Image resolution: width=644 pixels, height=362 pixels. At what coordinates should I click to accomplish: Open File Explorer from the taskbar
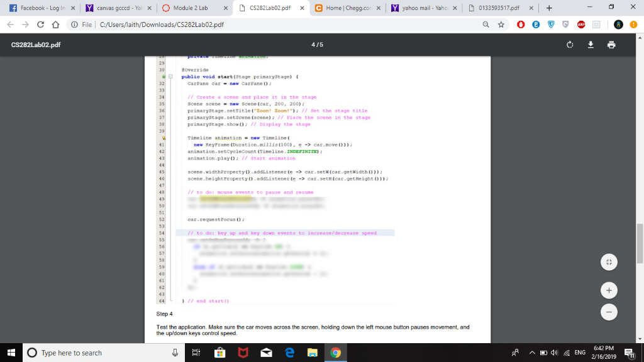(313, 353)
